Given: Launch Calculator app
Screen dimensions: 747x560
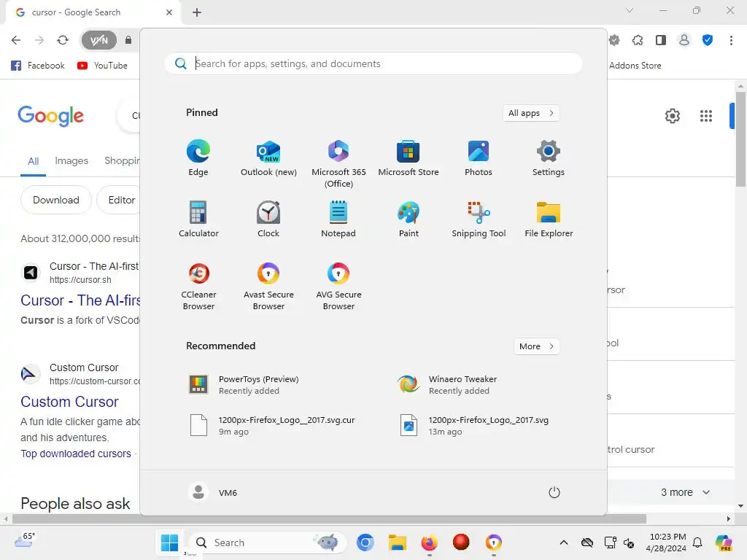Looking at the screenshot, I should 198,219.
